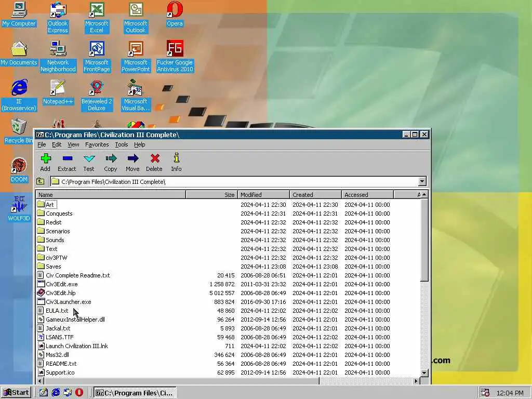This screenshot has width=532, height=399.
Task: Select DOOM desktop shortcut
Action: click(x=19, y=170)
